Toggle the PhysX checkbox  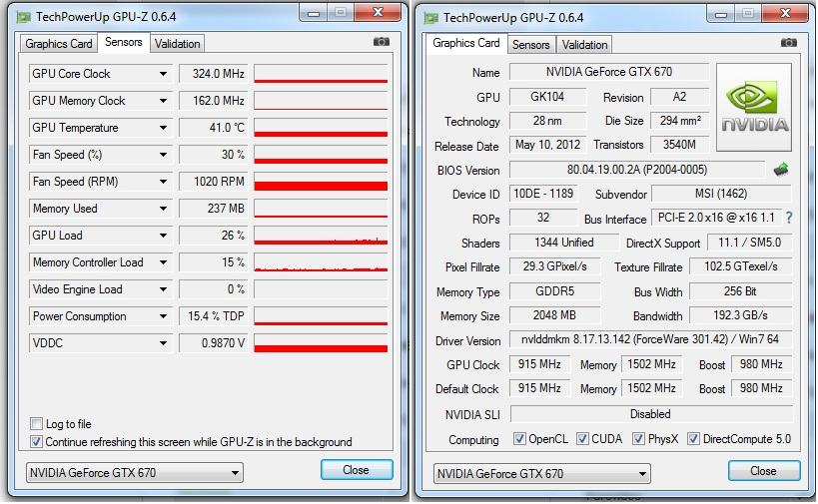638,438
